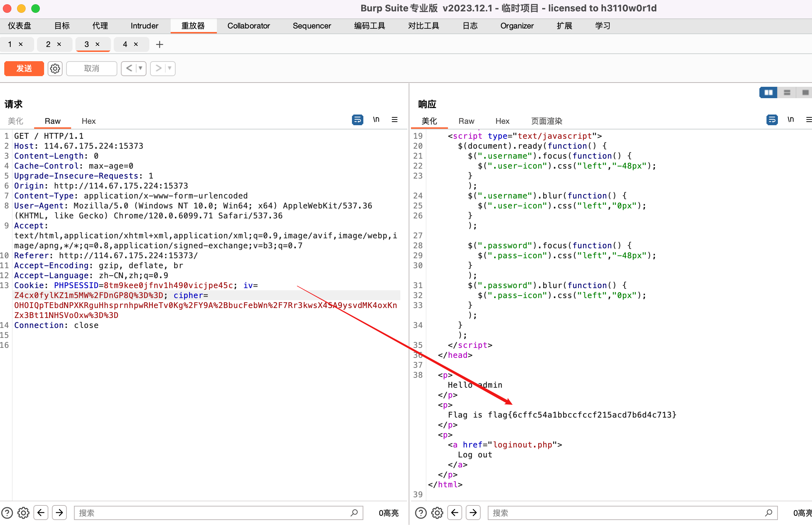Toggle \n newline display in the response panel
This screenshot has width=812, height=525.
click(791, 120)
